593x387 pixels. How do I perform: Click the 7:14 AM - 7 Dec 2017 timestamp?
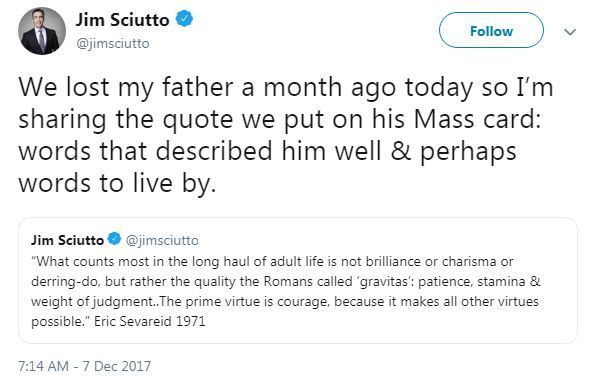[84, 366]
